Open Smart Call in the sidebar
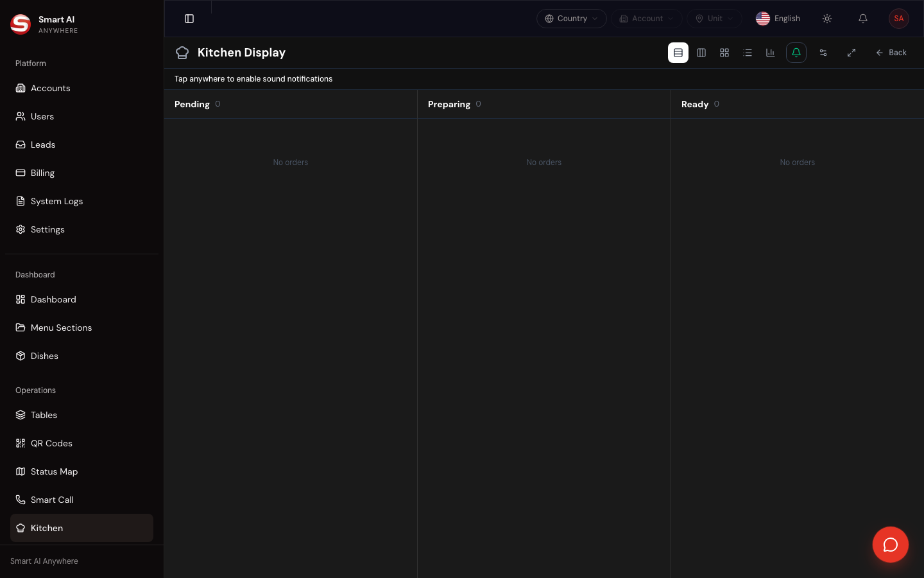Viewport: 924px width, 578px height. point(81,500)
